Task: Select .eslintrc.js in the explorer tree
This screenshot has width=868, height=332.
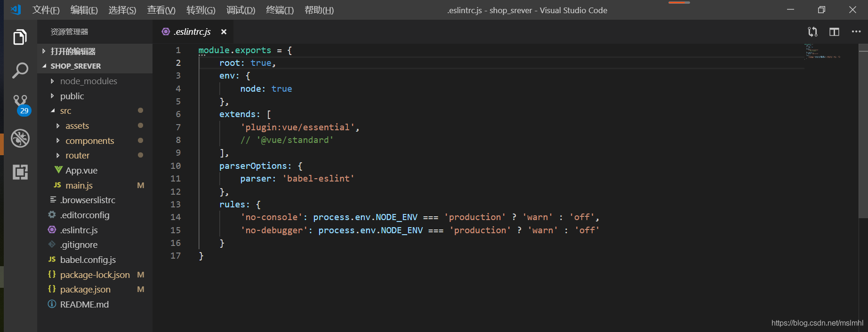Action: coord(79,230)
